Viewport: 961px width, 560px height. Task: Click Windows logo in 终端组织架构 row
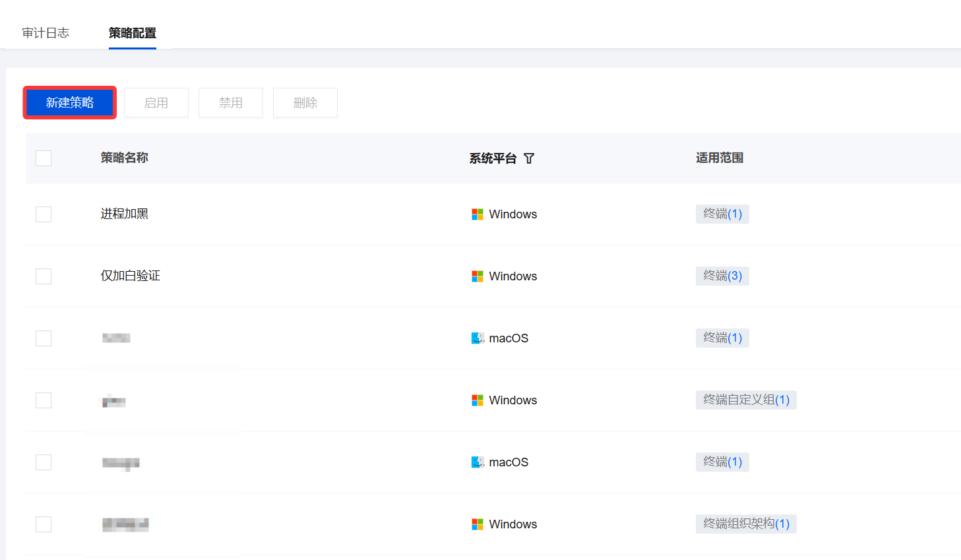click(478, 524)
